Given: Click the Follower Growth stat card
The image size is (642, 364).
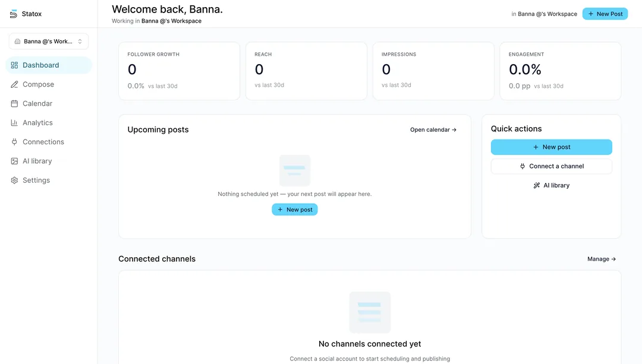Looking at the screenshot, I should click(x=180, y=71).
